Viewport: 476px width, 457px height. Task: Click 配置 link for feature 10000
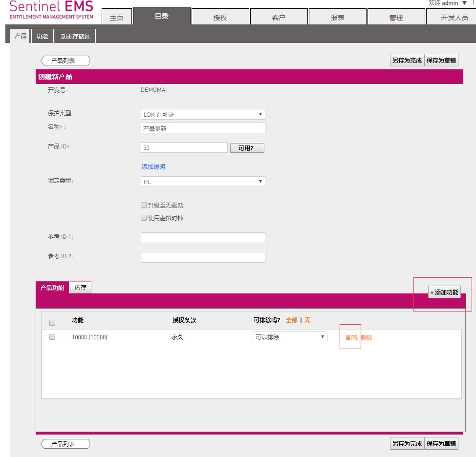(x=351, y=337)
